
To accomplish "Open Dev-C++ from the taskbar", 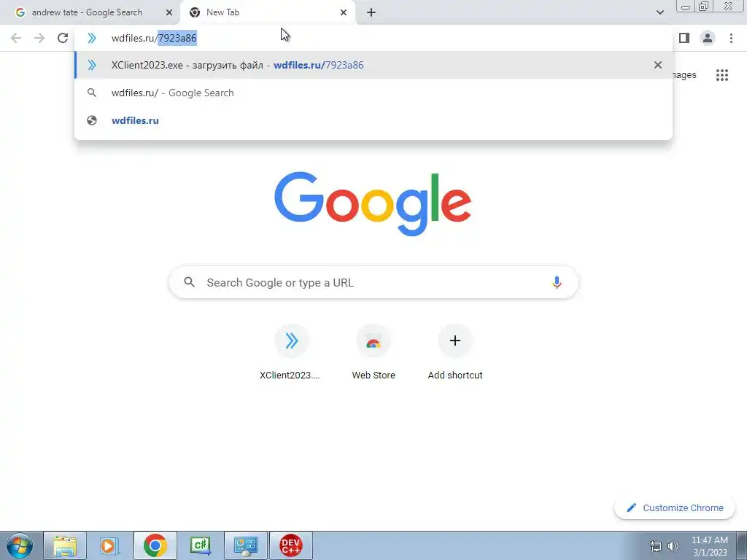I will coord(290,545).
